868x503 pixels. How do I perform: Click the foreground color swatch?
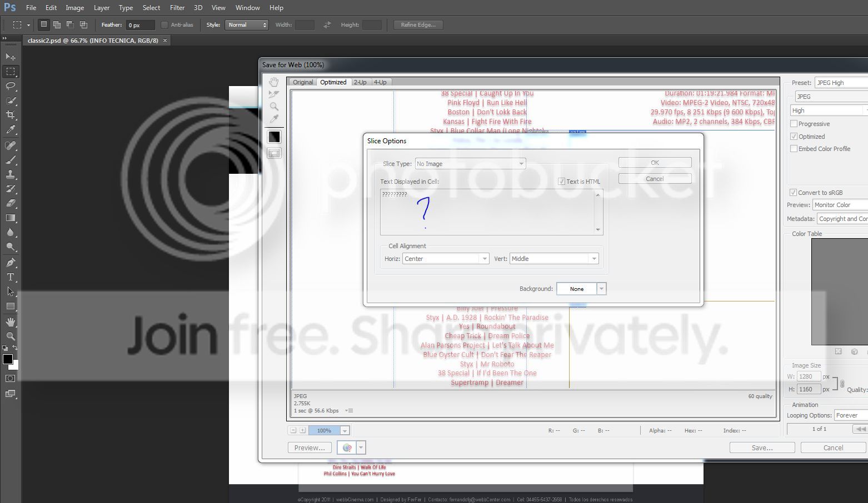click(x=8, y=359)
